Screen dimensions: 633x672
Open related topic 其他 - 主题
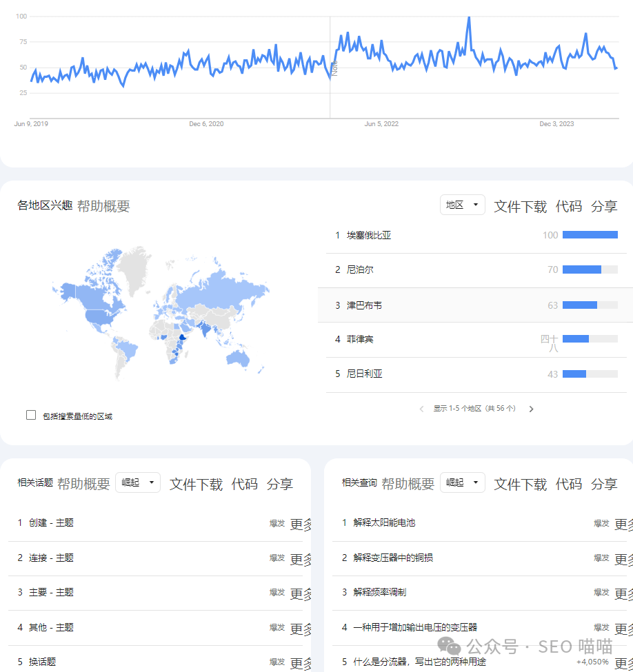point(51,627)
